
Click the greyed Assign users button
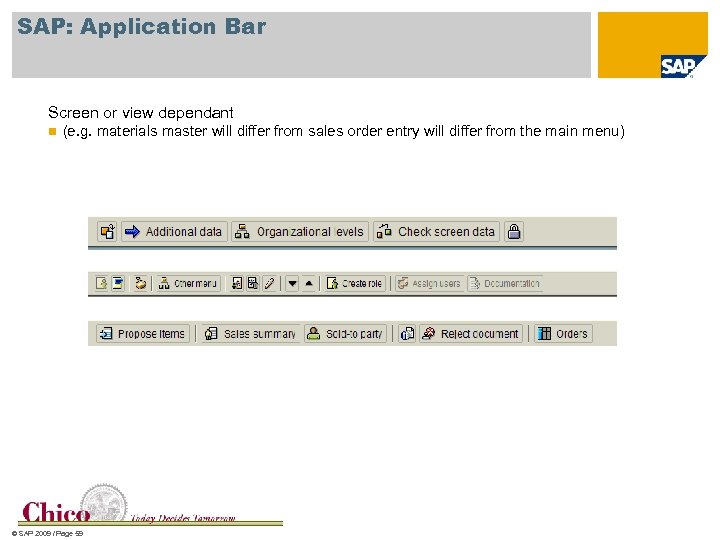point(429,283)
